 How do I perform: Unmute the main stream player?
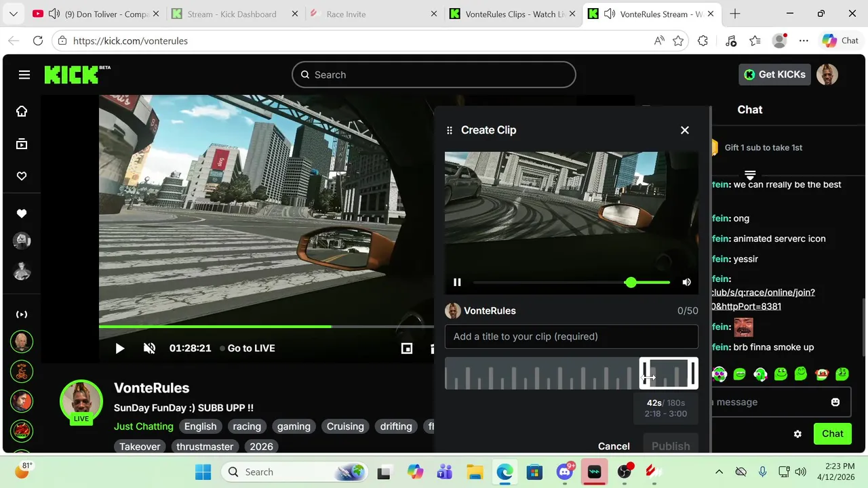pos(150,348)
